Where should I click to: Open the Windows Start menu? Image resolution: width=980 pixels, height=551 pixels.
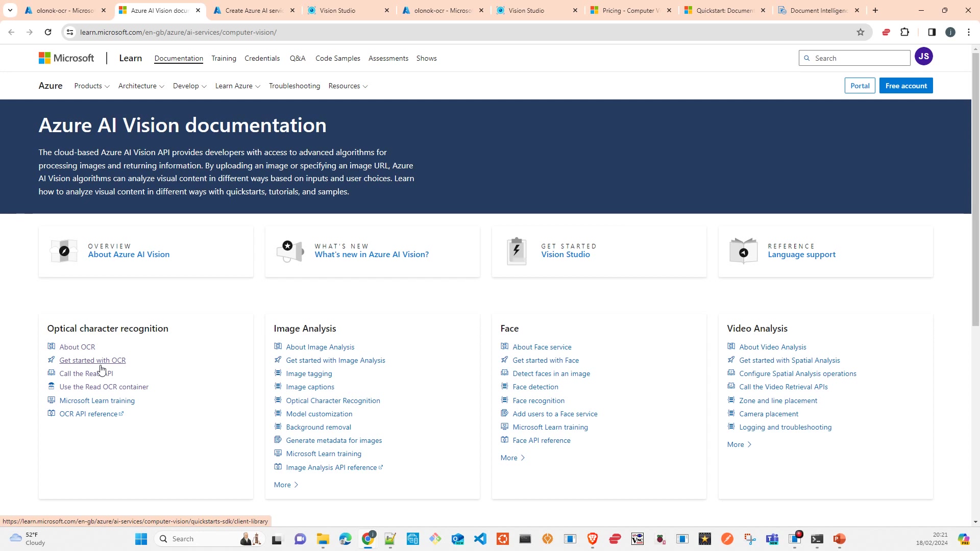[x=141, y=539]
